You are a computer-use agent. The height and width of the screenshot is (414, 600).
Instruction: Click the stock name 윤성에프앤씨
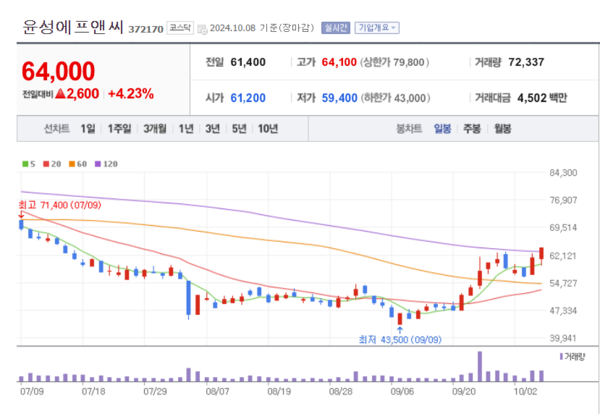click(73, 28)
